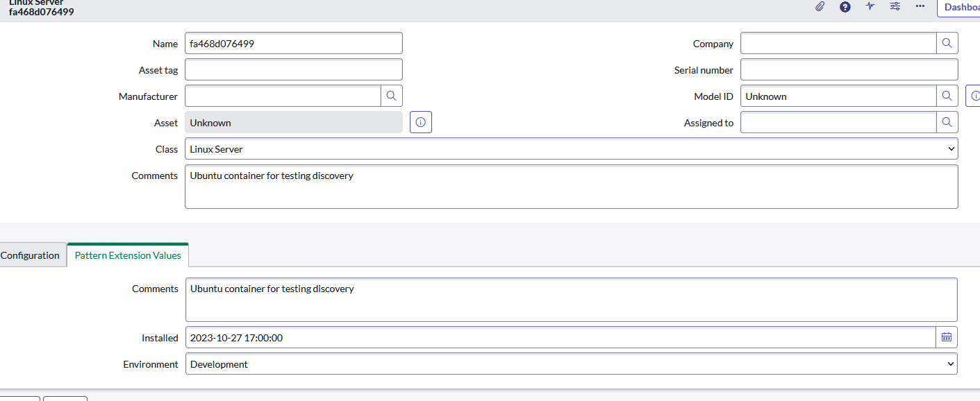The image size is (980, 401).
Task: Select the Pattern Extension Values tab
Action: (x=128, y=255)
